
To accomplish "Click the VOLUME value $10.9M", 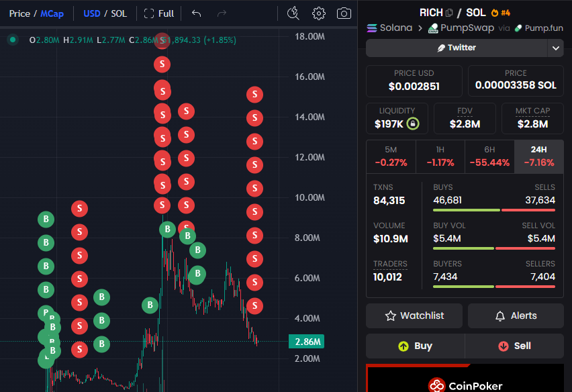I will click(390, 239).
